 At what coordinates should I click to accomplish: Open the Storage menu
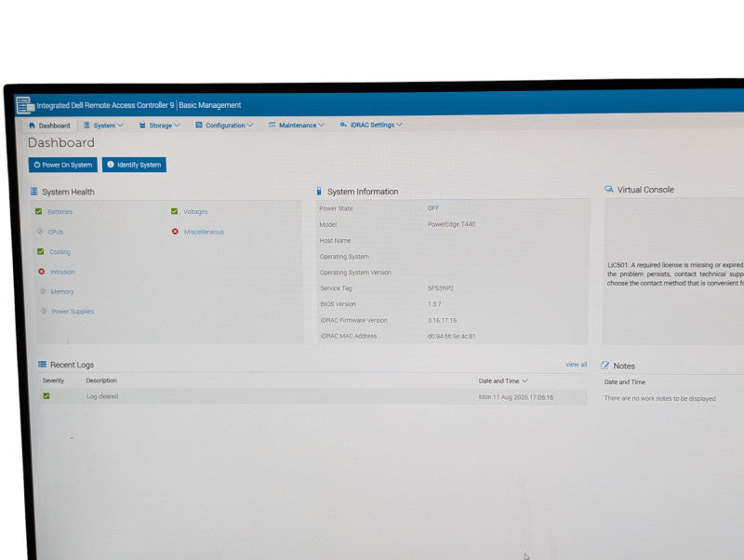point(159,126)
